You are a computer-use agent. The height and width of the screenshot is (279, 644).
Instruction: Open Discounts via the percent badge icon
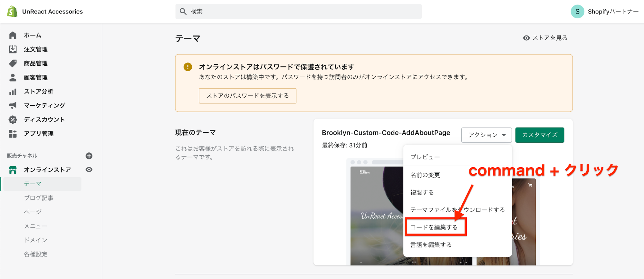point(13,120)
